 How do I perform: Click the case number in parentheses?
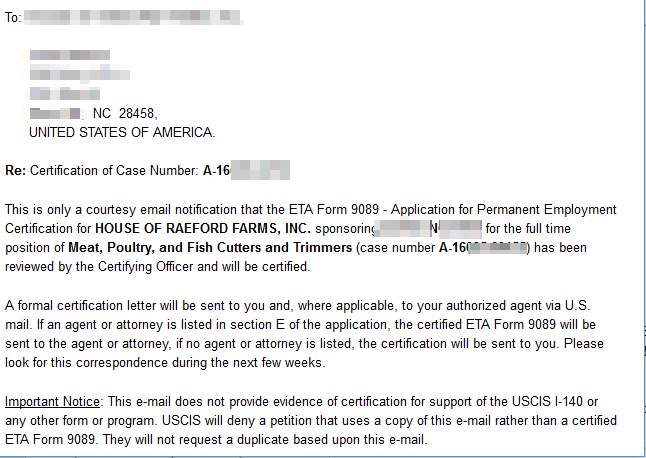tap(482, 247)
